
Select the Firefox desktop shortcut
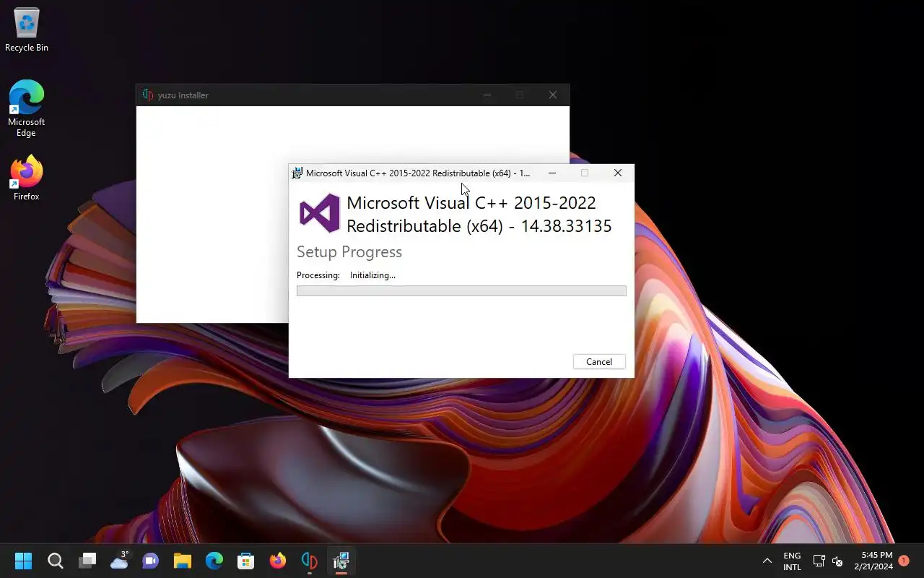click(x=27, y=178)
